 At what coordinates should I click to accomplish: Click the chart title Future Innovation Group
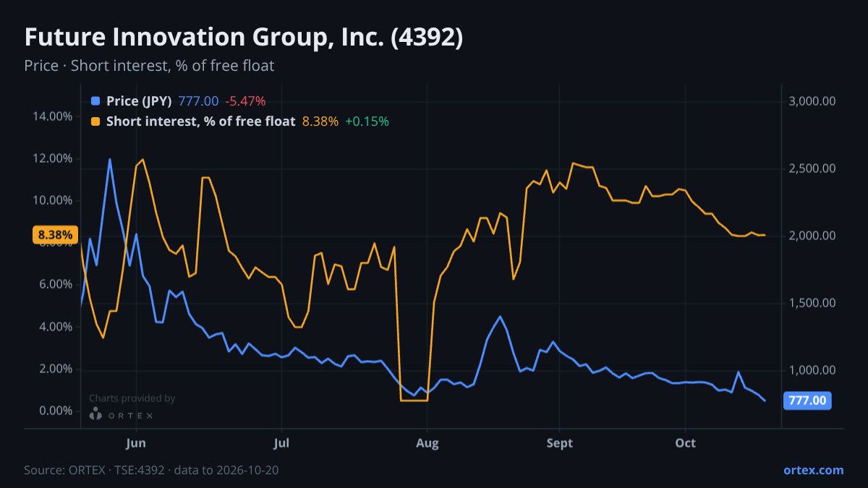pyautogui.click(x=244, y=38)
